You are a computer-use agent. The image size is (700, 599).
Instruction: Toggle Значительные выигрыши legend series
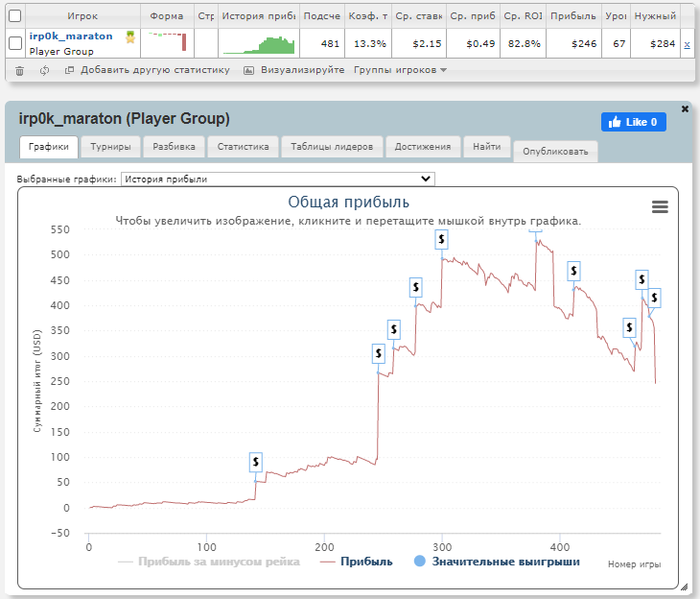coord(497,562)
